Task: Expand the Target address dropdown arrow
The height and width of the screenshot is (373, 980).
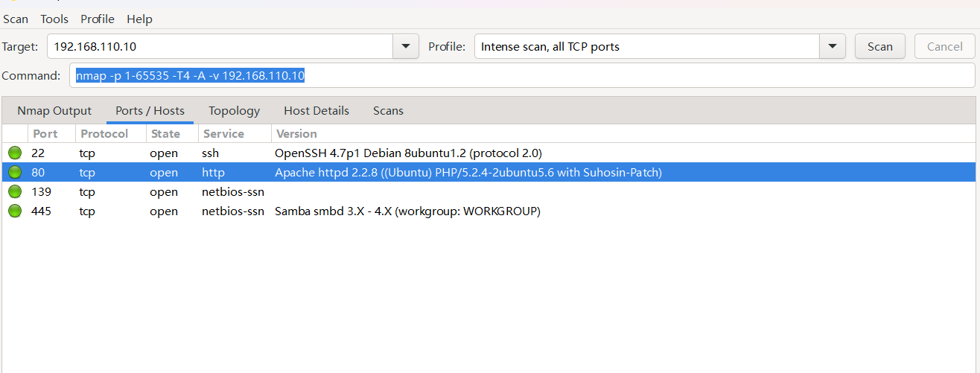Action: [x=405, y=46]
